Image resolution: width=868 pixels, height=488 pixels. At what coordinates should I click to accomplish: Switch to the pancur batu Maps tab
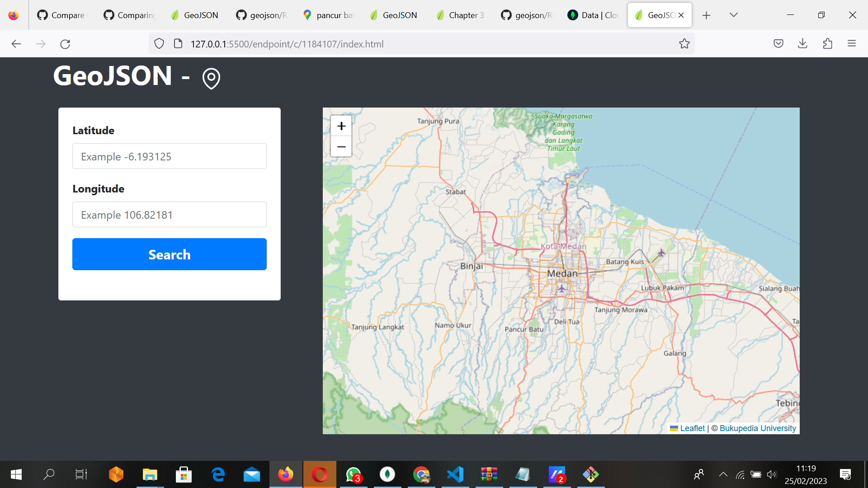[x=329, y=15]
